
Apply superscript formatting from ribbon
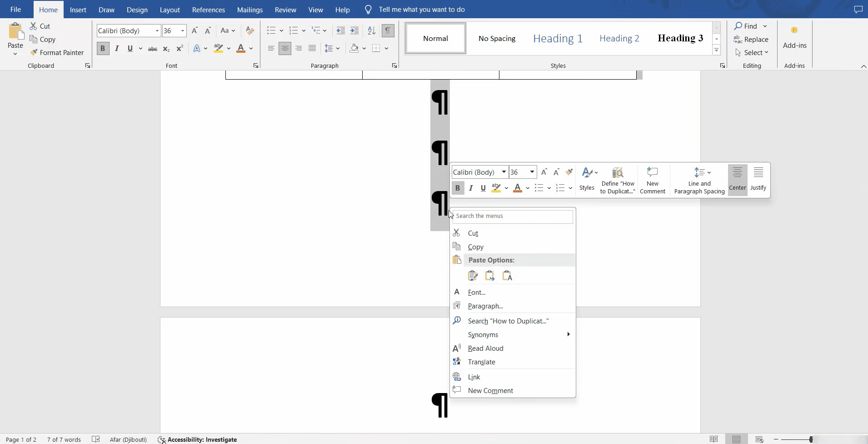pyautogui.click(x=180, y=48)
